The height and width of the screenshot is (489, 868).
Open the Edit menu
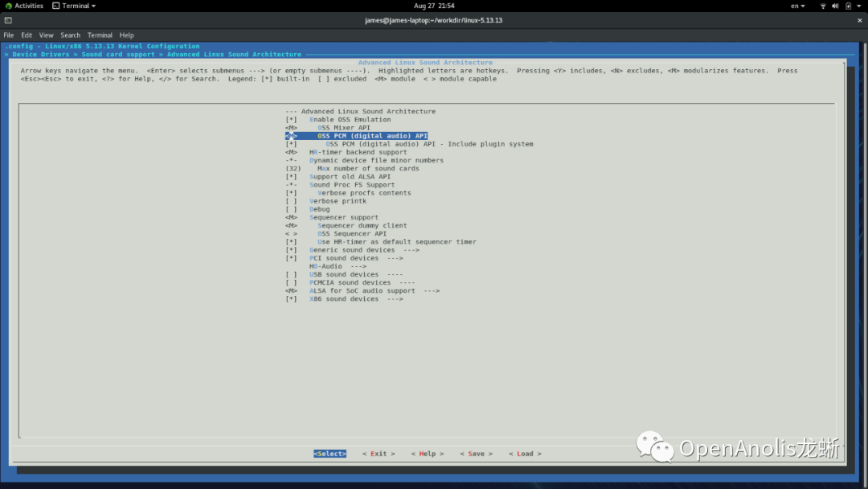coord(27,35)
